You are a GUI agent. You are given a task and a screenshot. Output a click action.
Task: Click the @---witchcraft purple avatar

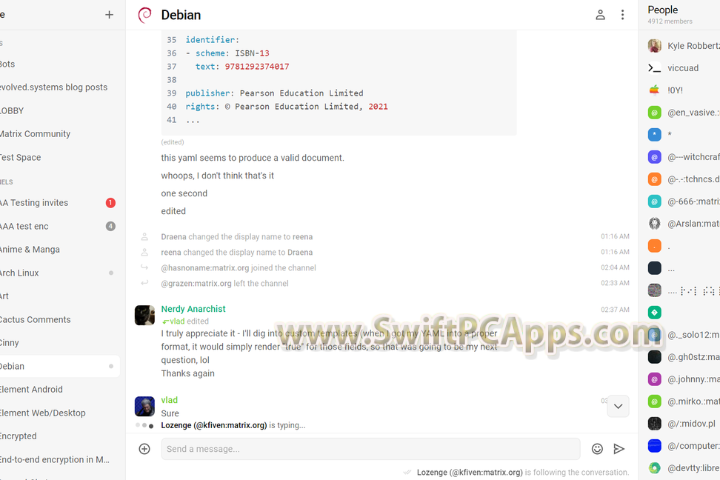(654, 157)
